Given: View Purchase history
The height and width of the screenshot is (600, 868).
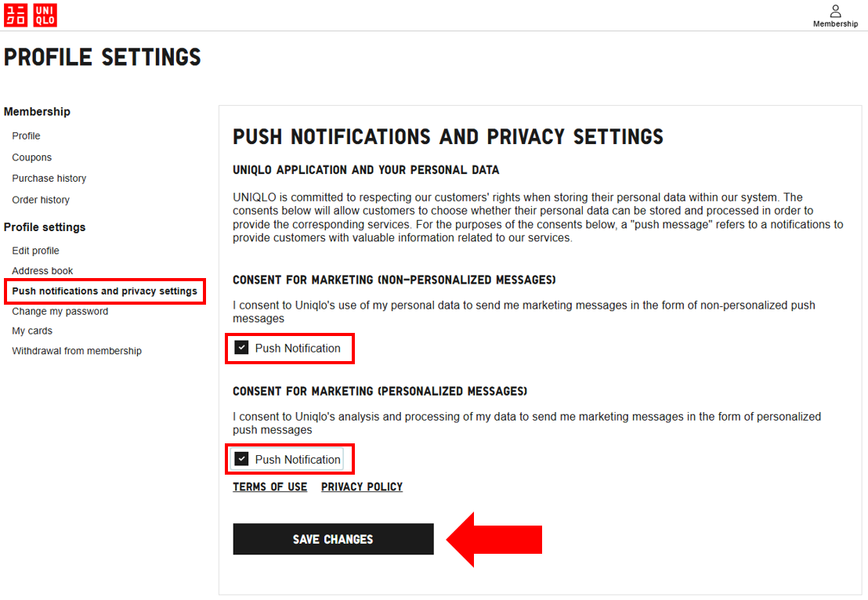Looking at the screenshot, I should 49,179.
